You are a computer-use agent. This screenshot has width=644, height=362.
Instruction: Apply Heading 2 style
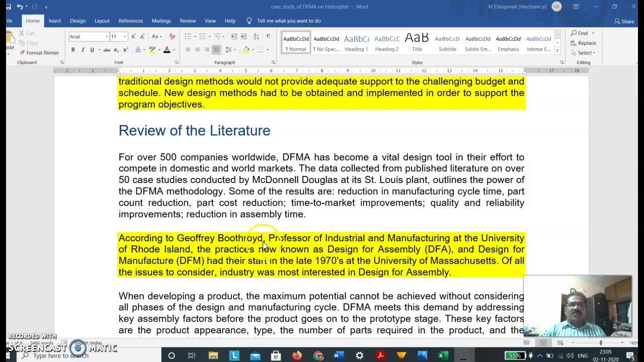(x=386, y=43)
